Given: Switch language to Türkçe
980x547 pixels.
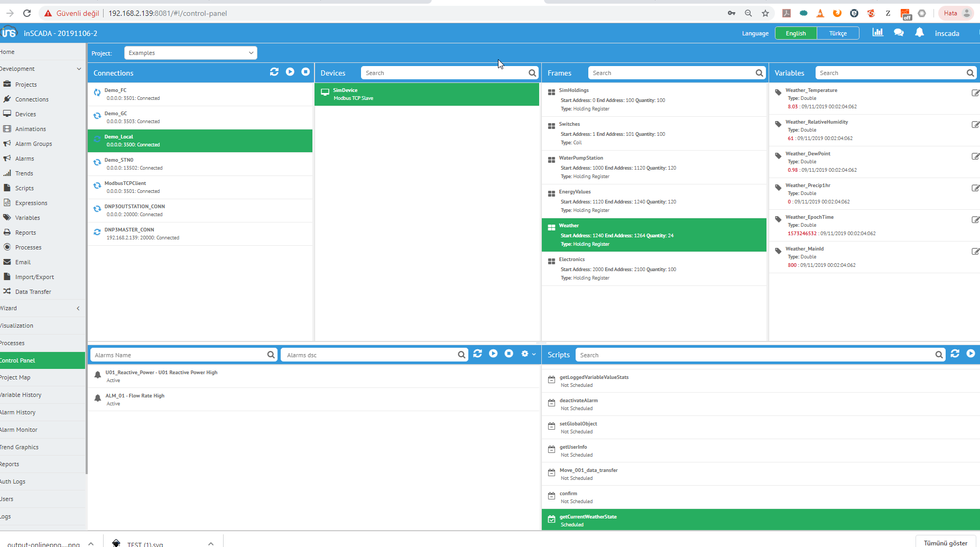Looking at the screenshot, I should pos(838,33).
